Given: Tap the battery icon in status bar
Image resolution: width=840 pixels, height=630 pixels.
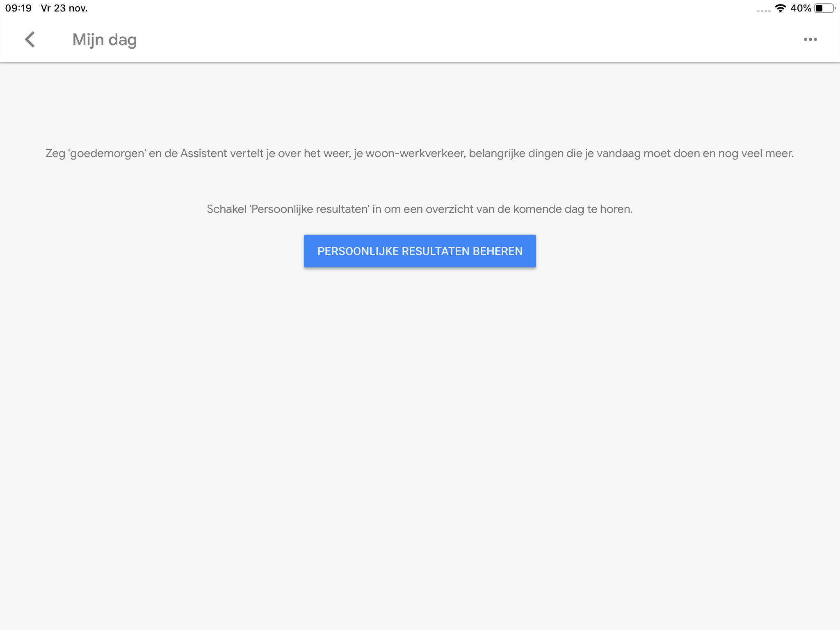Looking at the screenshot, I should pyautogui.click(x=824, y=8).
